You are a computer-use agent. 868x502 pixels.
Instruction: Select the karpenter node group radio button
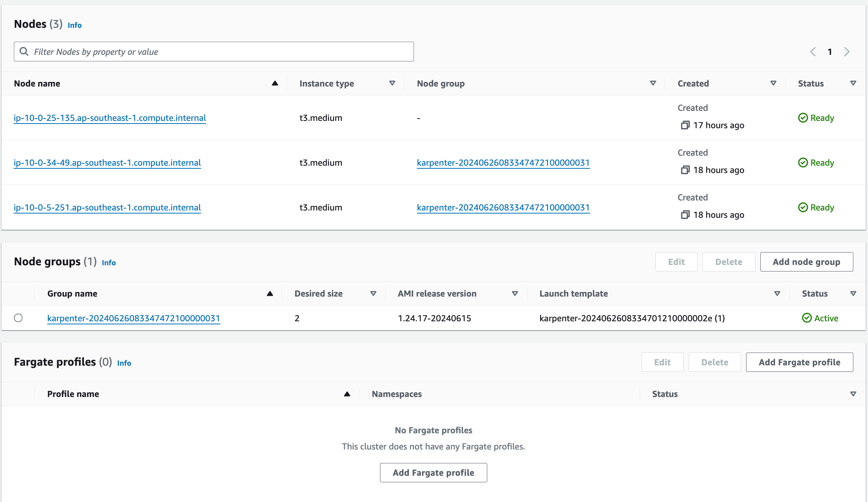pos(18,318)
